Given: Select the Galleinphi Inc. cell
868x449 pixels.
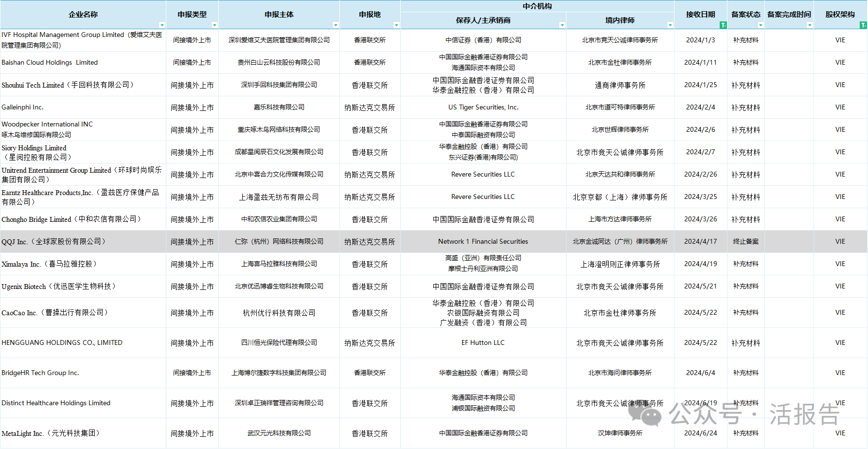Looking at the screenshot, I should pyautogui.click(x=83, y=108).
